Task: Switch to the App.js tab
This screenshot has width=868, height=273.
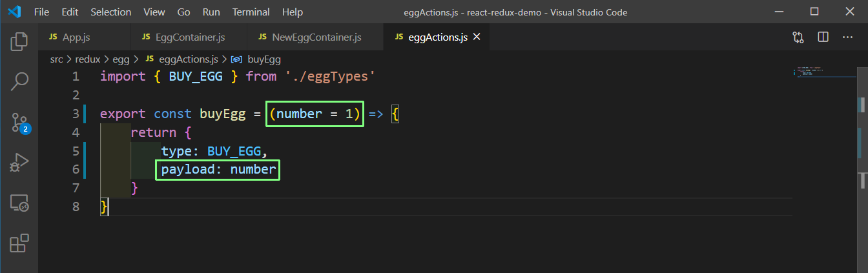Action: (x=84, y=37)
